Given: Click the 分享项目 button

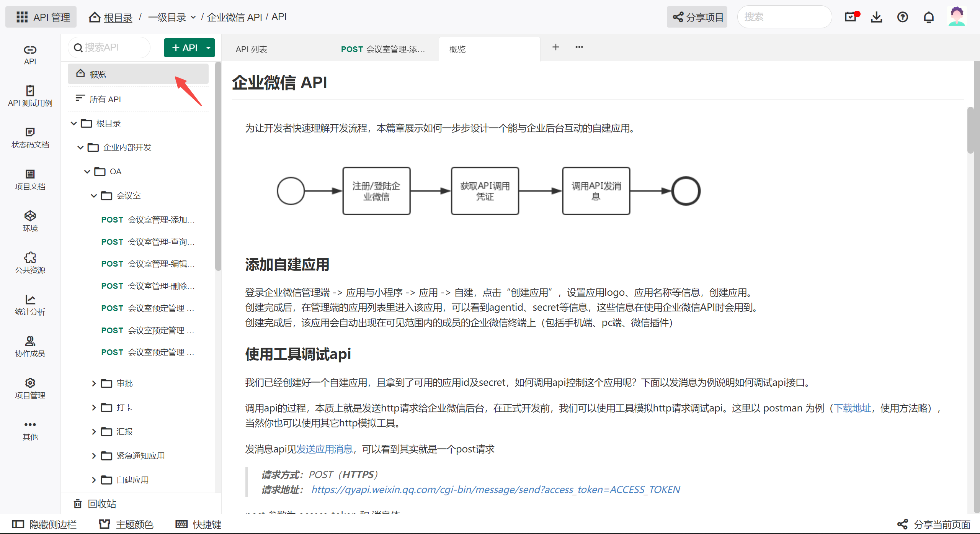Looking at the screenshot, I should 697,17.
